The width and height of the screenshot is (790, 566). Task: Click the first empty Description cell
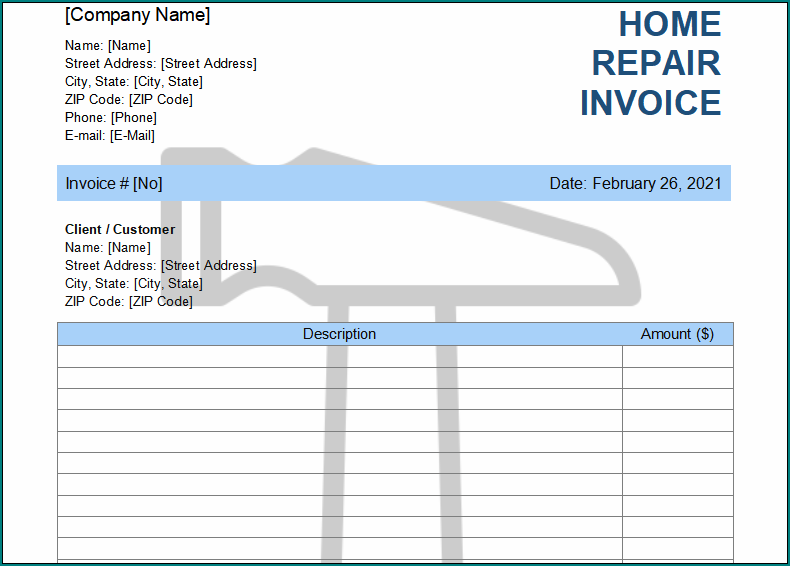click(x=340, y=356)
